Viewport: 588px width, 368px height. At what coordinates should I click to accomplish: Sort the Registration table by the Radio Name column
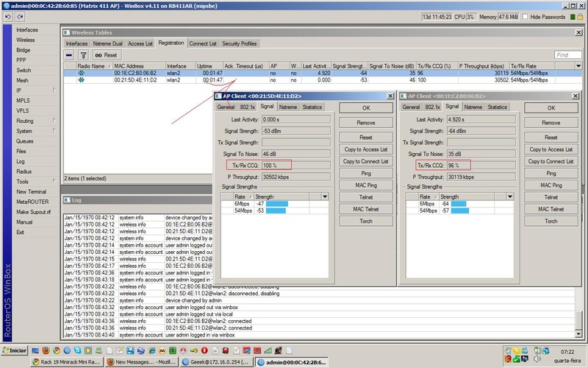pos(94,66)
